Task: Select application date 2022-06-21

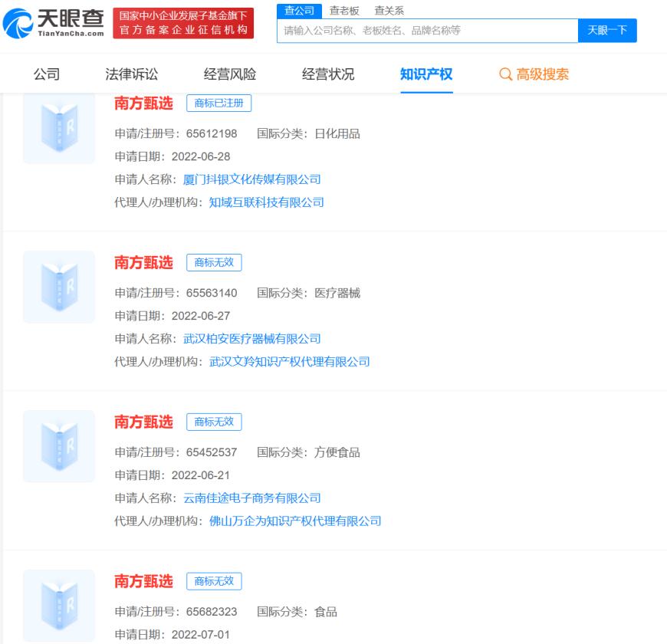Action: [x=201, y=475]
